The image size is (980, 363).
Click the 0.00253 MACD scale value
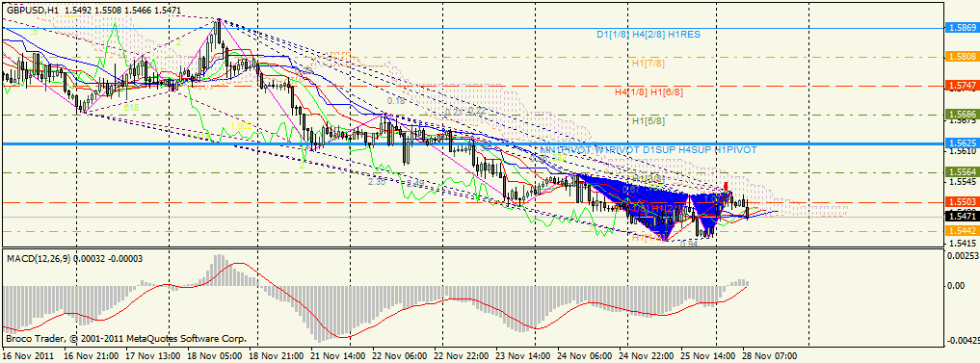point(964,256)
